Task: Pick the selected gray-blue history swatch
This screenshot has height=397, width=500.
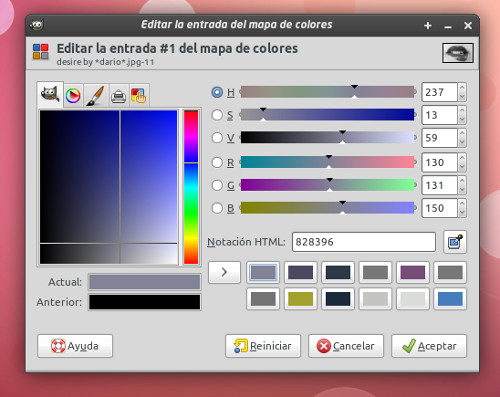Action: click(x=263, y=272)
